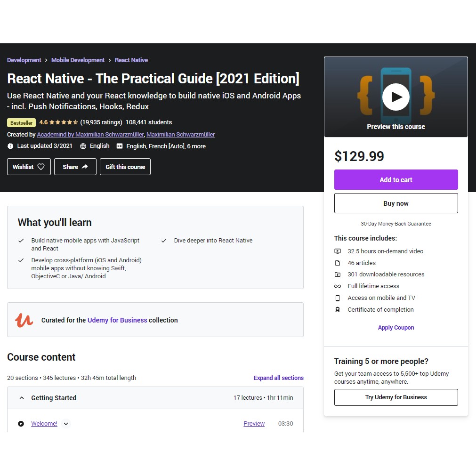
Task: Open the Apply Coupon link
Action: tap(395, 328)
